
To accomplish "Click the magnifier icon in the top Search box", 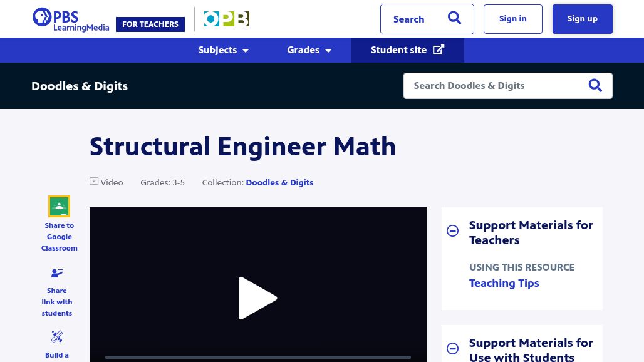I will (454, 18).
